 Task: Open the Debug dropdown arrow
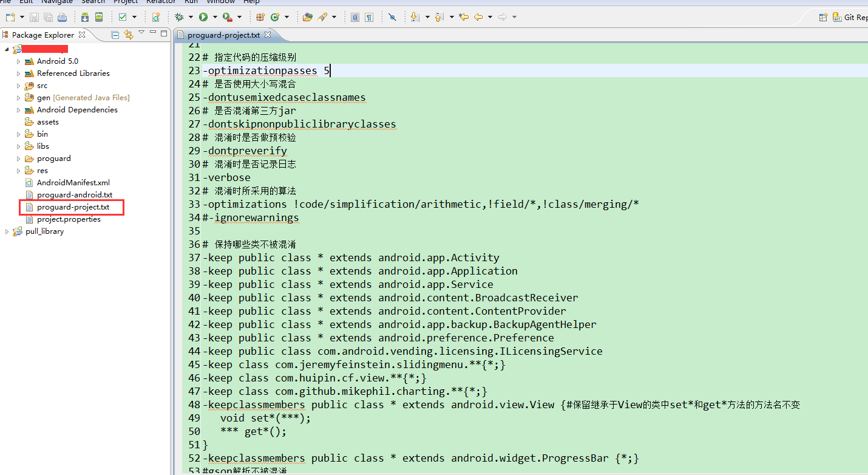[191, 17]
